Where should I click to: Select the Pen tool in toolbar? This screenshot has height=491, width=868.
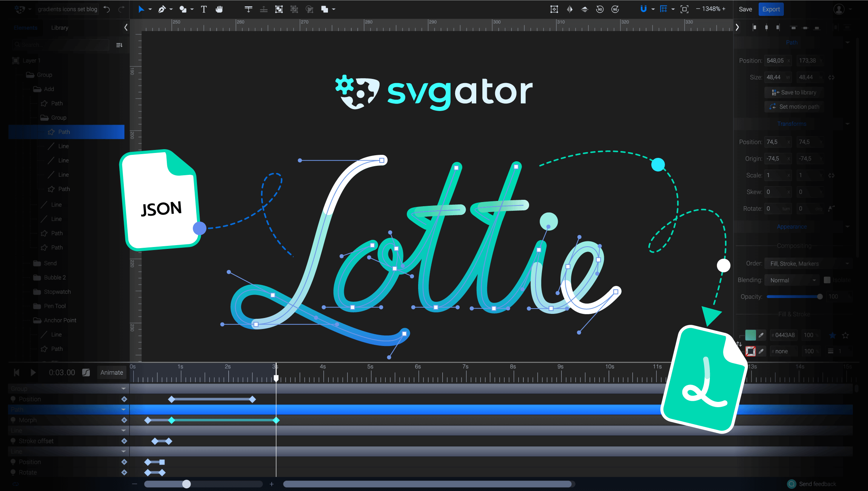[x=162, y=9]
